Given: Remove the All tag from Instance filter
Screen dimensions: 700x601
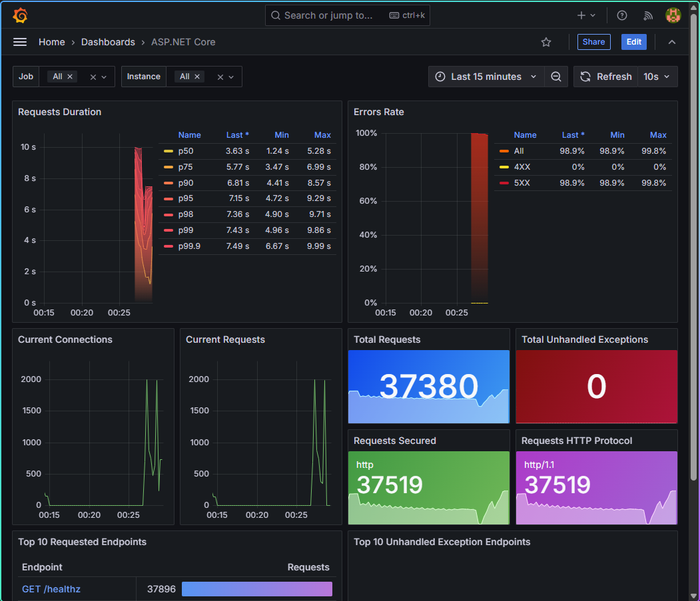Looking at the screenshot, I should pyautogui.click(x=197, y=77).
